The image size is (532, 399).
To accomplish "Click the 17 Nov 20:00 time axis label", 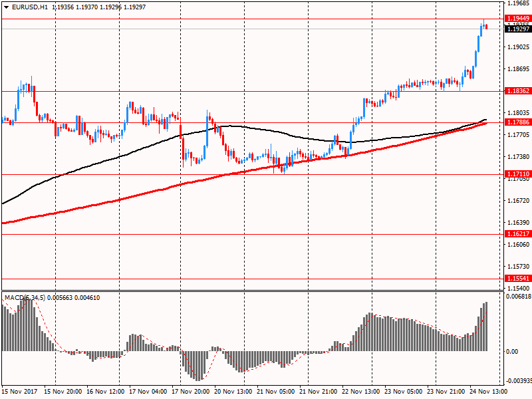I will coord(191,392).
